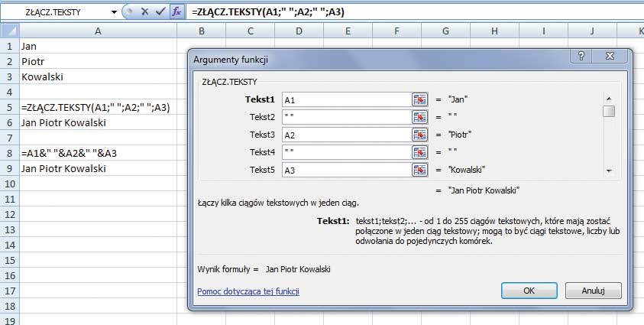
Task: Click the range selector icon for Tekst5
Action: click(x=419, y=170)
